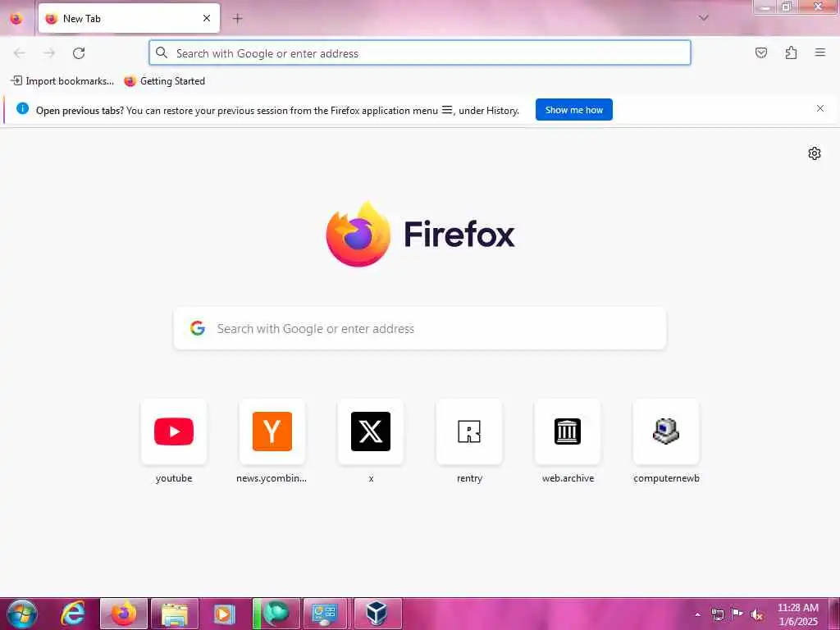Open the news.ycombinator shortcut tile
The width and height of the screenshot is (840, 630).
tap(272, 431)
